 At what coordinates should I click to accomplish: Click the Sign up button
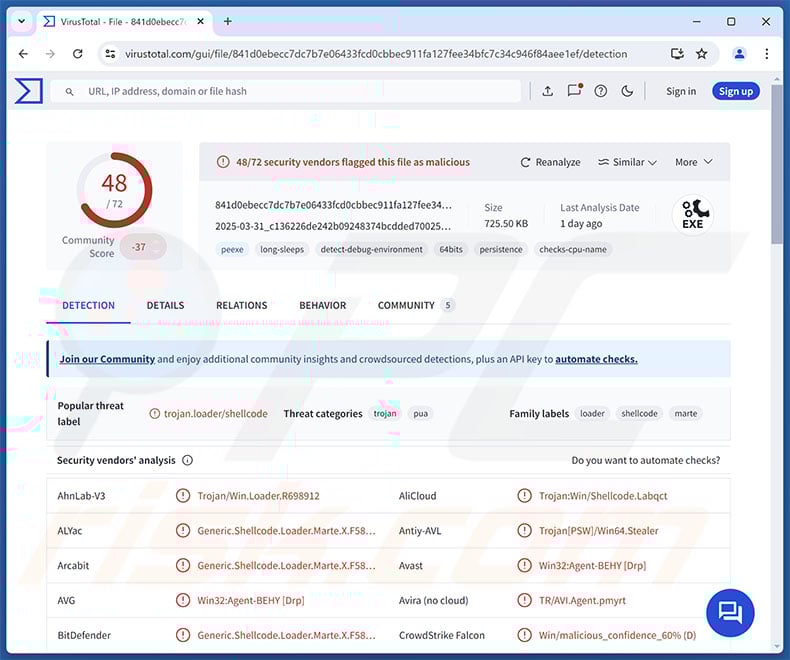coord(735,91)
